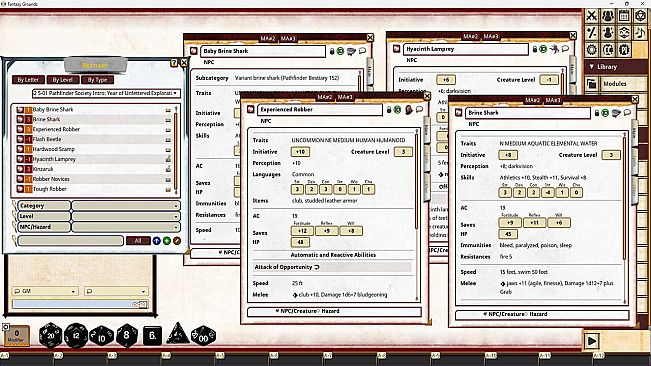651x366 pixels.
Task: Click the Experienced Robber sheet scrollbar
Action: [x=417, y=214]
